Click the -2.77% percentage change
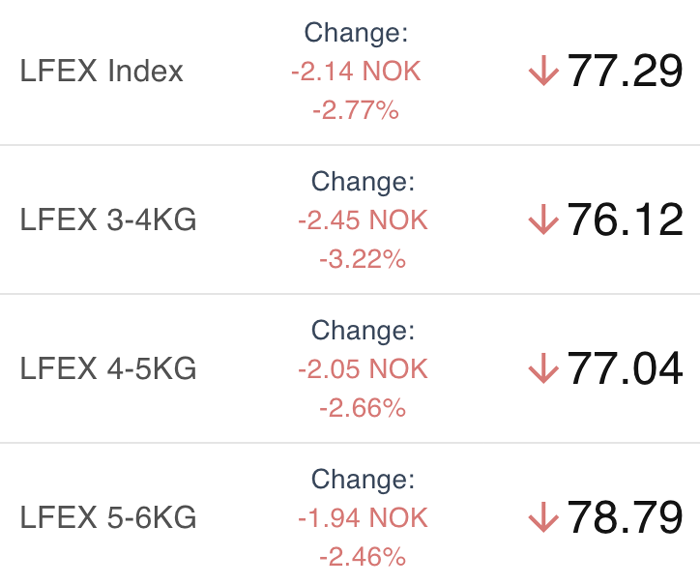Screen dimensions: 700x585 [x=356, y=110]
